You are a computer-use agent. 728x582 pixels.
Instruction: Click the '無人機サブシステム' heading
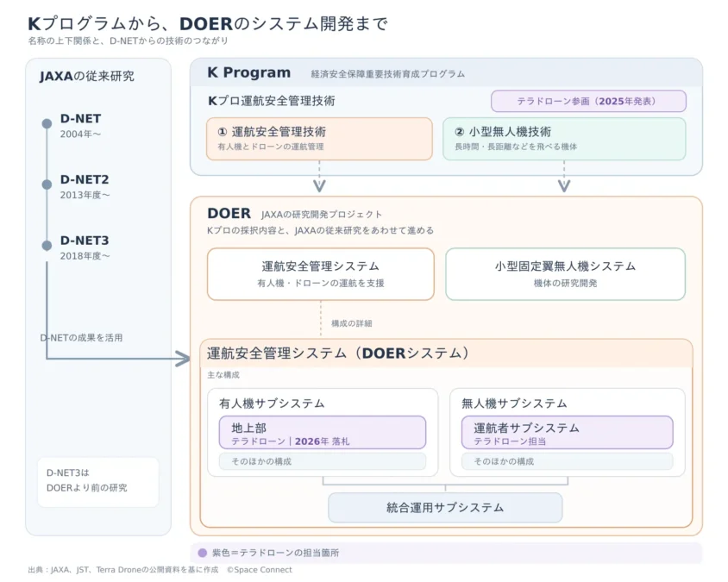click(x=514, y=404)
